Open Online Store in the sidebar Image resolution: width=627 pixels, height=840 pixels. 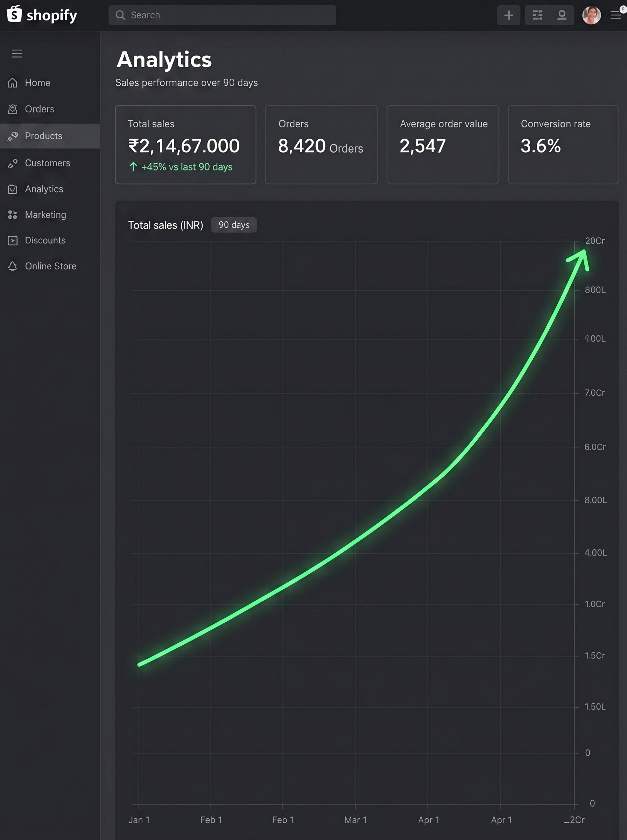tap(50, 266)
